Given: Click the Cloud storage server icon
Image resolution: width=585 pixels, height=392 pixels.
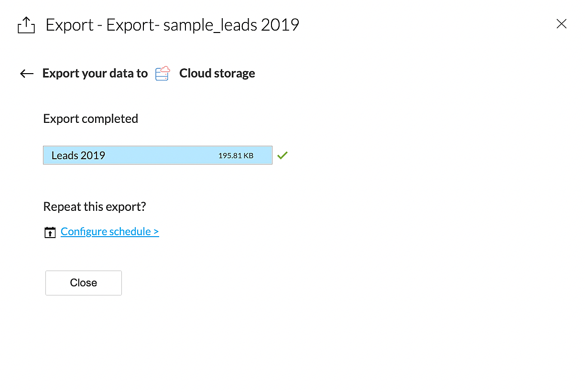Looking at the screenshot, I should point(163,74).
